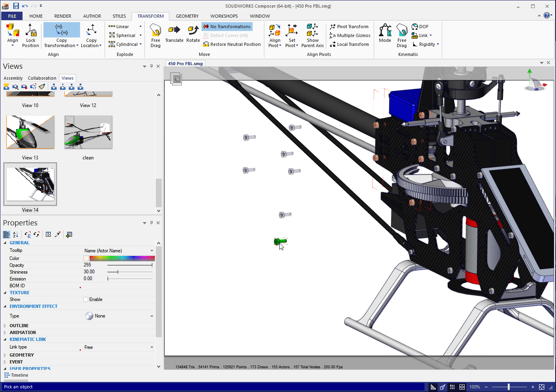This screenshot has height=392, width=556.
Task: Select the View 14 thumbnail
Action: [30, 184]
